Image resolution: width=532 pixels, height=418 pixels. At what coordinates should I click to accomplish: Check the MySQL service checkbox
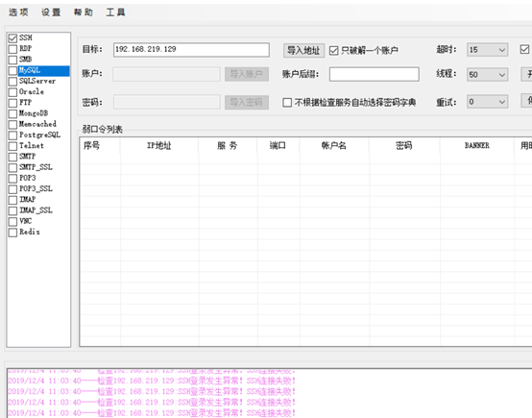(12, 71)
